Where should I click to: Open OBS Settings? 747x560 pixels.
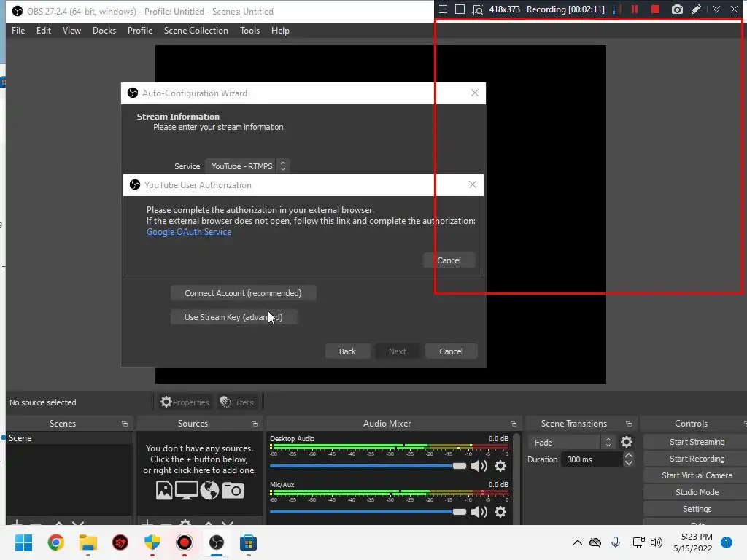697,509
